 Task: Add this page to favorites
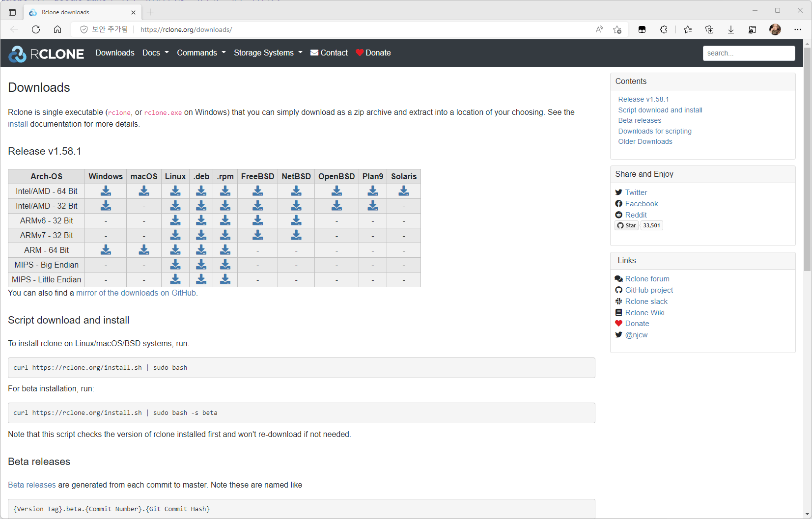click(x=617, y=29)
